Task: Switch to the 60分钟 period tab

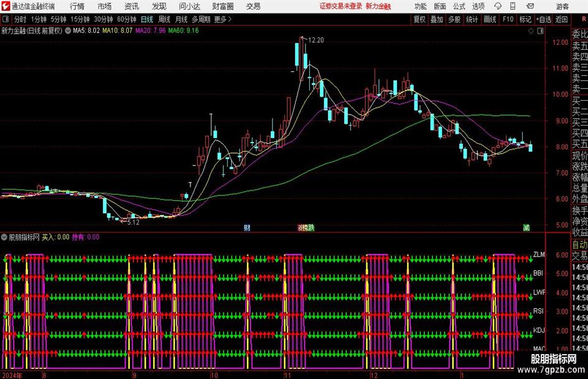Action: tap(127, 19)
